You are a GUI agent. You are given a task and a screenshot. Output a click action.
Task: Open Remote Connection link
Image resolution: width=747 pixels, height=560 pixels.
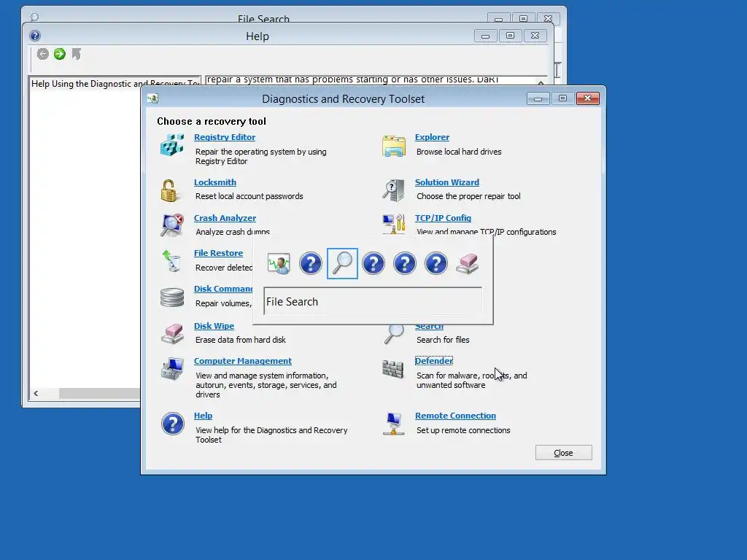[x=455, y=416]
